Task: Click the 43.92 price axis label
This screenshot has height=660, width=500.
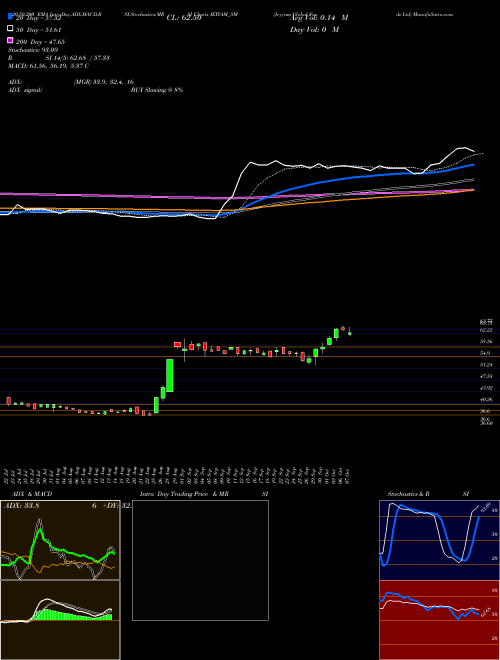Action: [486, 388]
